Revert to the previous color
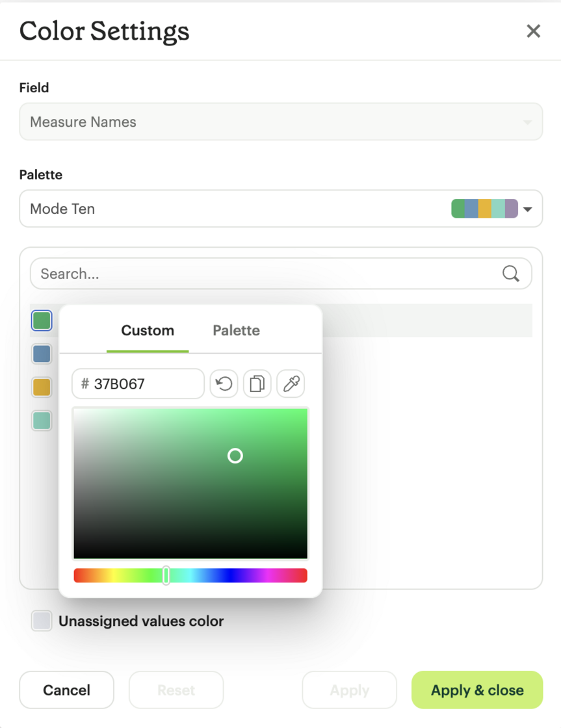 click(x=224, y=383)
